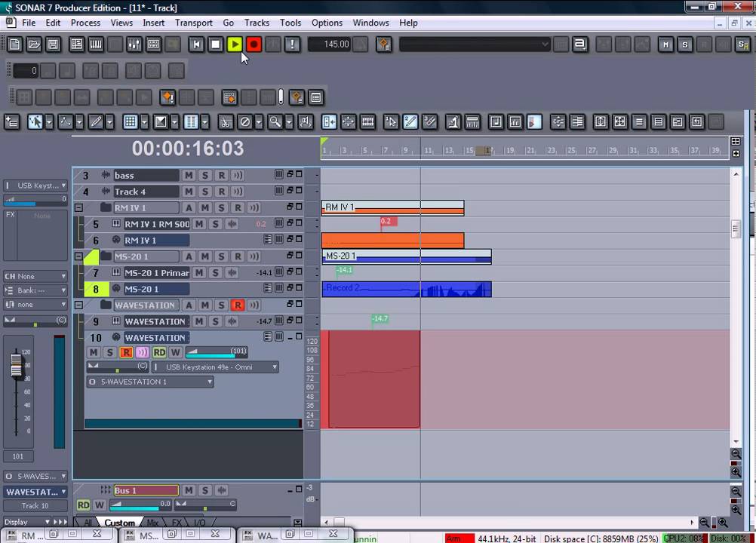Screen dimensions: 756x543
Task: Open the CH None channel dropdown
Action: tap(35, 276)
